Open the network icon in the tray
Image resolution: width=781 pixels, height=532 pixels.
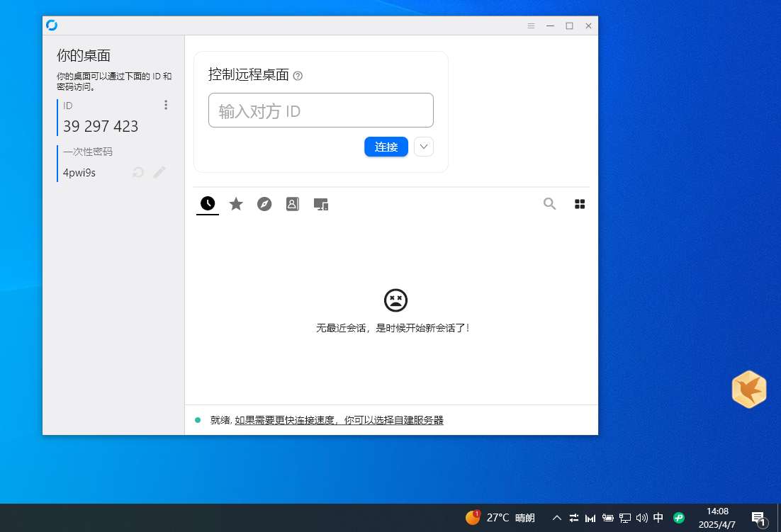click(x=625, y=518)
